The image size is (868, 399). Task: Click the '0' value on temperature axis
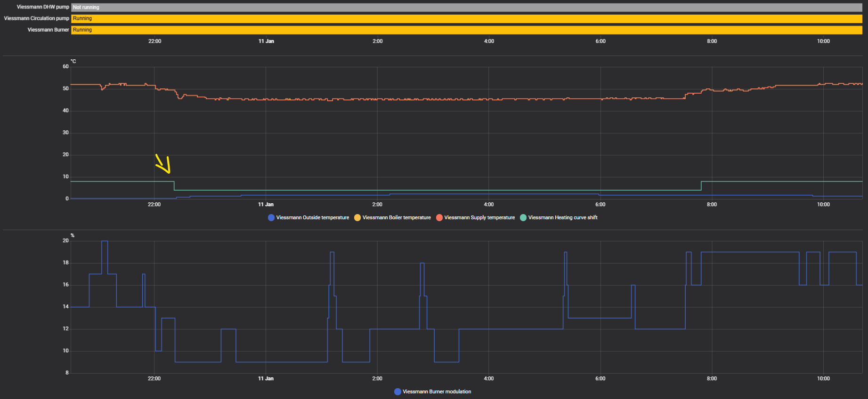67,199
